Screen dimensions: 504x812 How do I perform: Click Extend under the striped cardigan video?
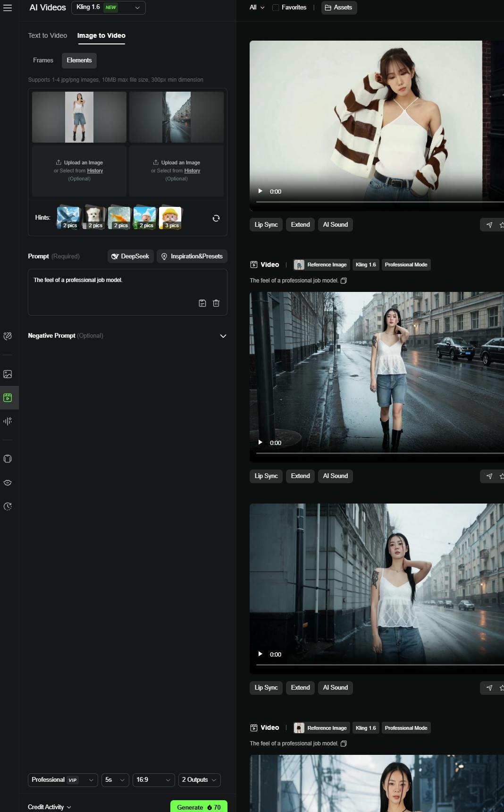pyautogui.click(x=300, y=225)
